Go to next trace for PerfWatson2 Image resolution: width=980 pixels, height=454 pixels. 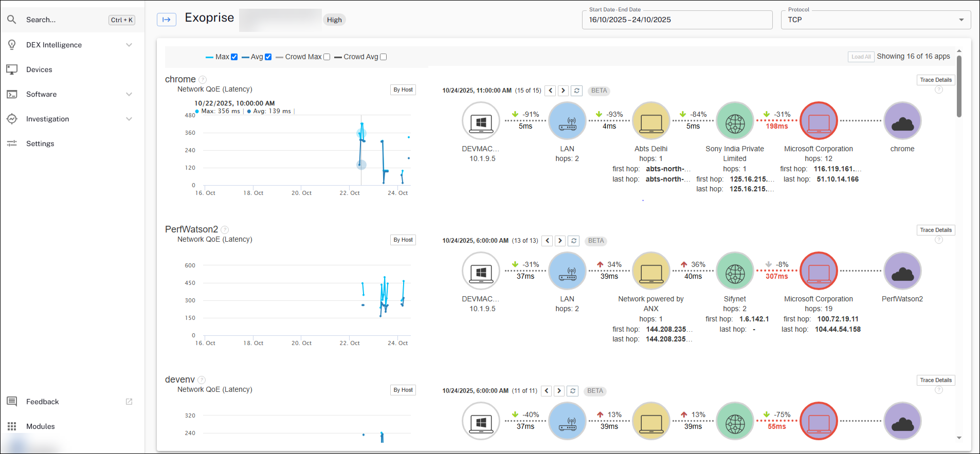(560, 241)
